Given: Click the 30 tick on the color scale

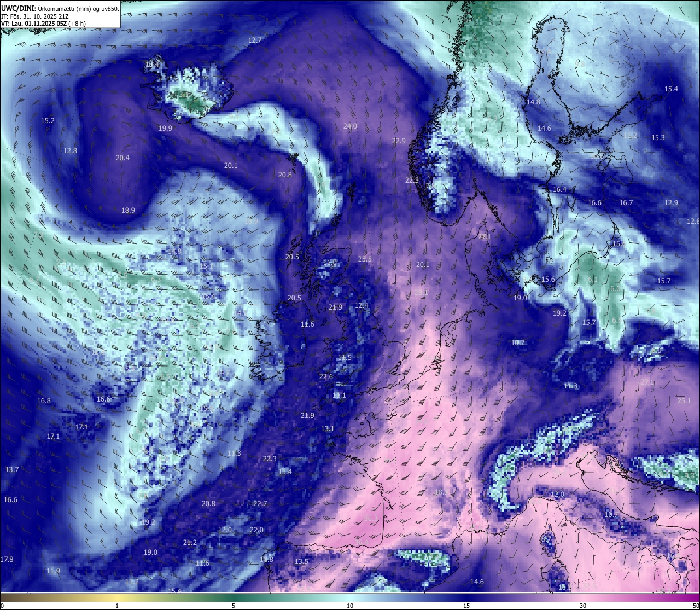Looking at the screenshot, I should [583, 606].
